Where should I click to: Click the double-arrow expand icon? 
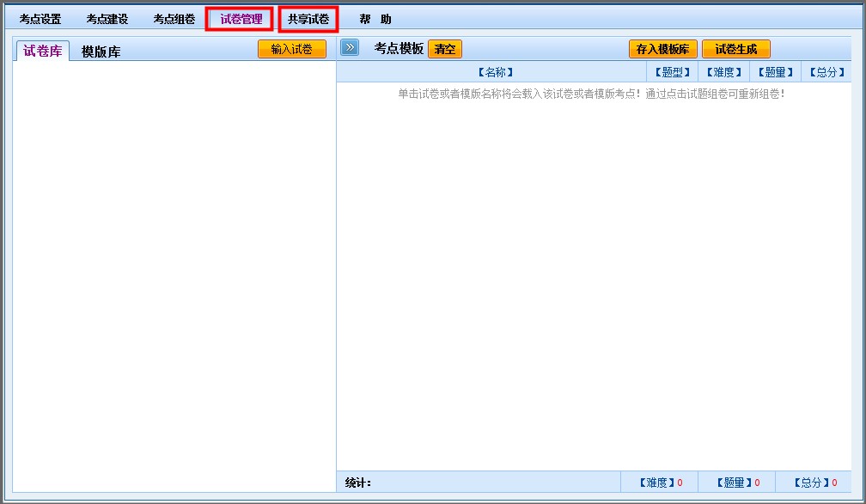[x=350, y=47]
